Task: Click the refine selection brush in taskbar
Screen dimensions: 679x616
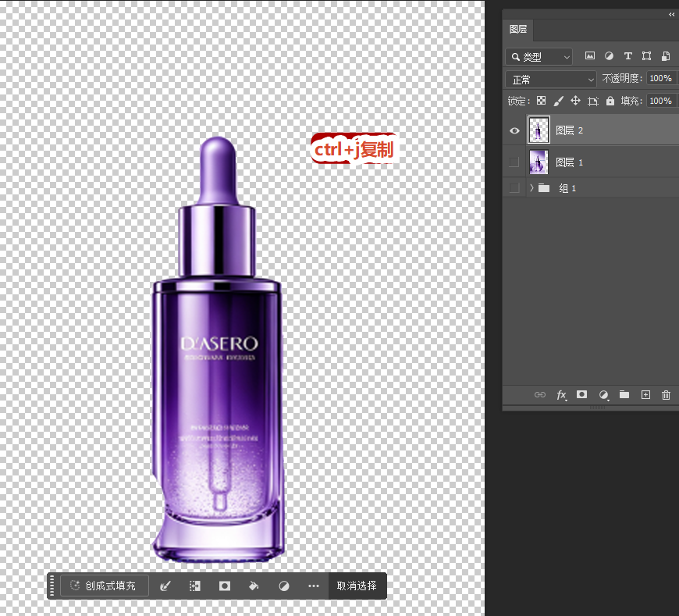Action: click(x=165, y=586)
